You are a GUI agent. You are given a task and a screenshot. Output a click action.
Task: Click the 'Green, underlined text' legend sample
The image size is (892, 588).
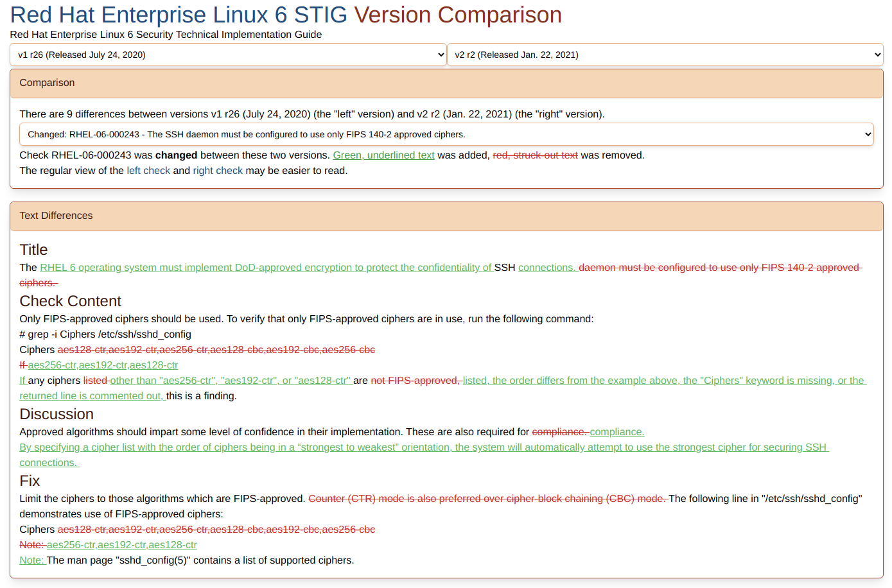click(383, 155)
